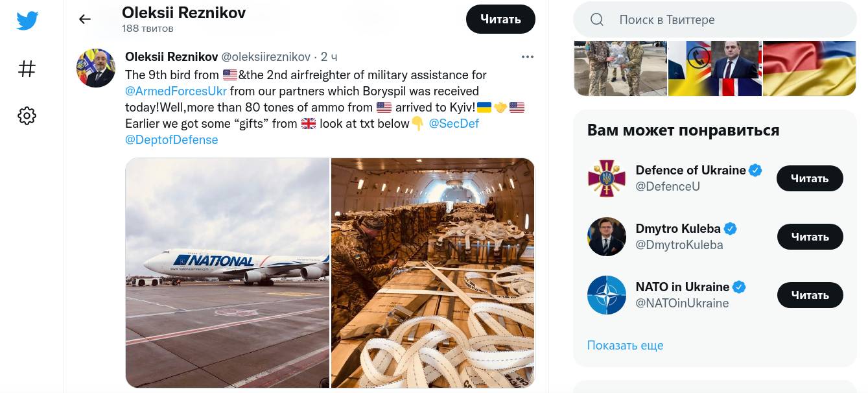The width and height of the screenshot is (868, 393).
Task: Open Defence of Ukraine avatar
Action: (607, 178)
